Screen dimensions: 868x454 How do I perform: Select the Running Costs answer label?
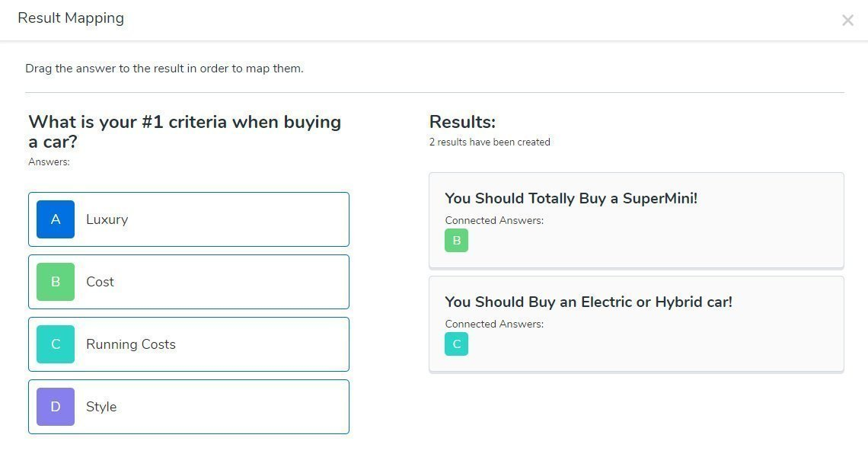pyautogui.click(x=130, y=344)
